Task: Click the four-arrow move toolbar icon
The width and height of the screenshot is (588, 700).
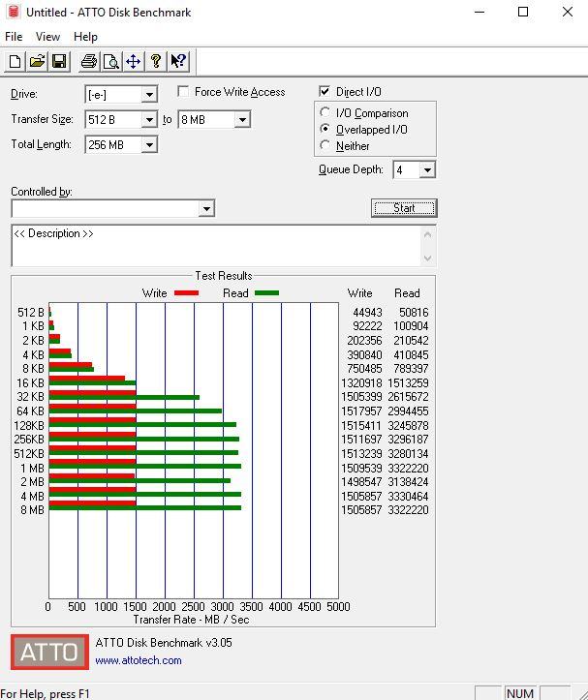Action: pos(133,61)
